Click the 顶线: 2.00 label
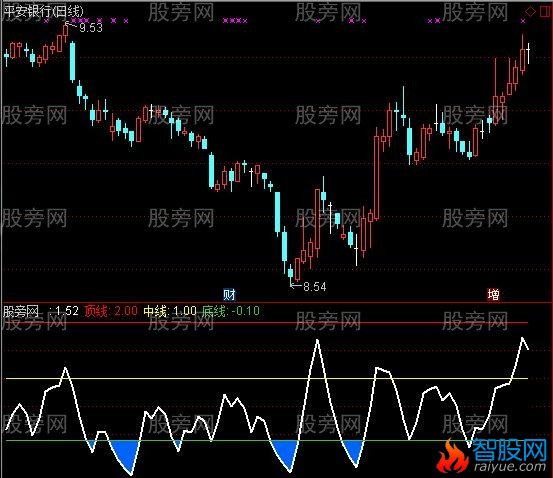The image size is (553, 478). (x=111, y=311)
